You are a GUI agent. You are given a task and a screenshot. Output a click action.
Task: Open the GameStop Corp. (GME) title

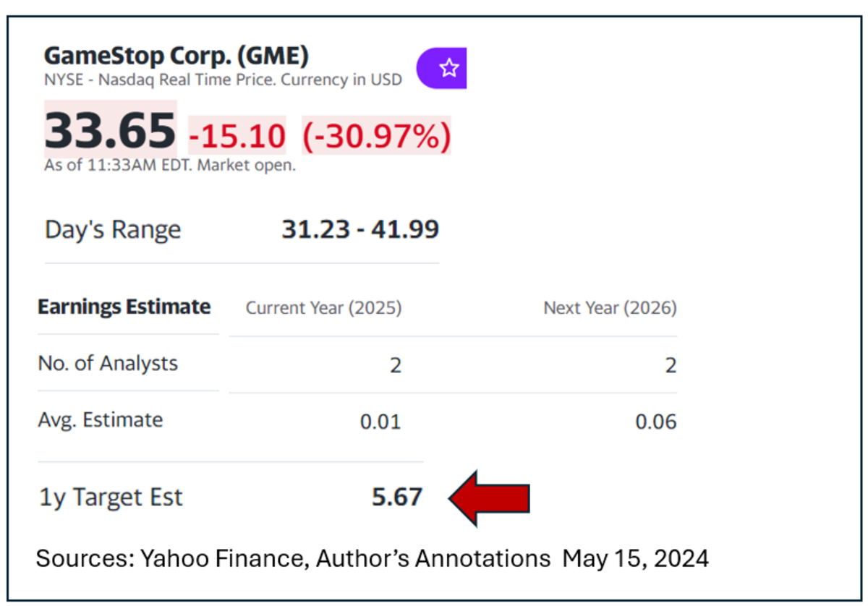coord(176,56)
